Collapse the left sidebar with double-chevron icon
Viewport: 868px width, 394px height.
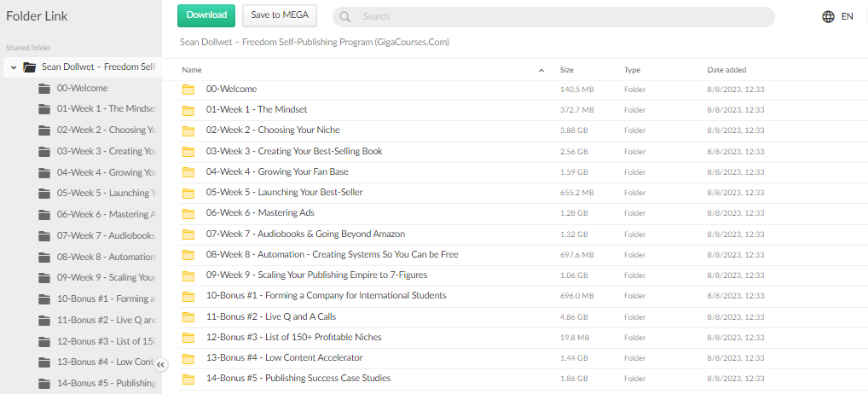pyautogui.click(x=160, y=365)
